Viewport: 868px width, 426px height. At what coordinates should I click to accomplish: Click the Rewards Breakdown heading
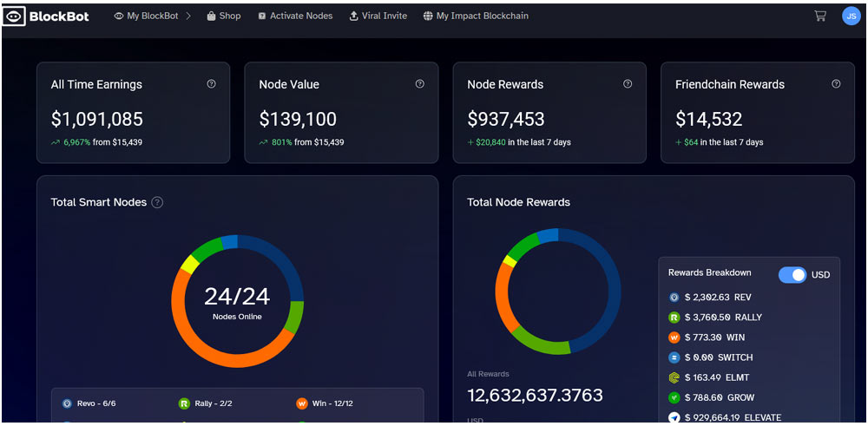[710, 272]
